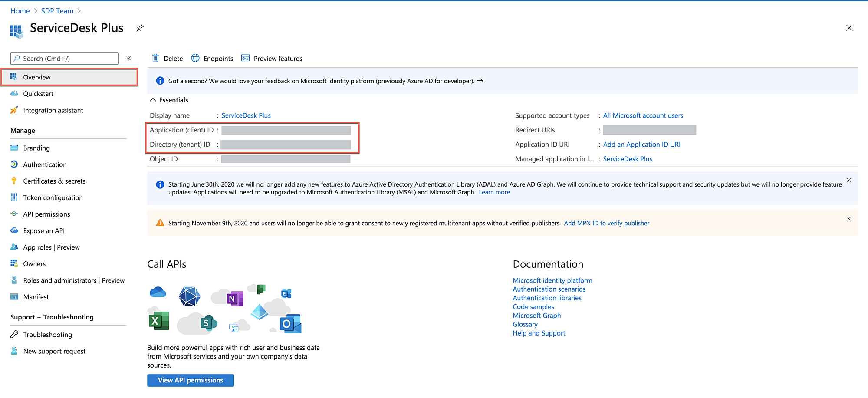Image resolution: width=868 pixels, height=398 pixels.
Task: Open the Glossary link
Action: click(525, 324)
